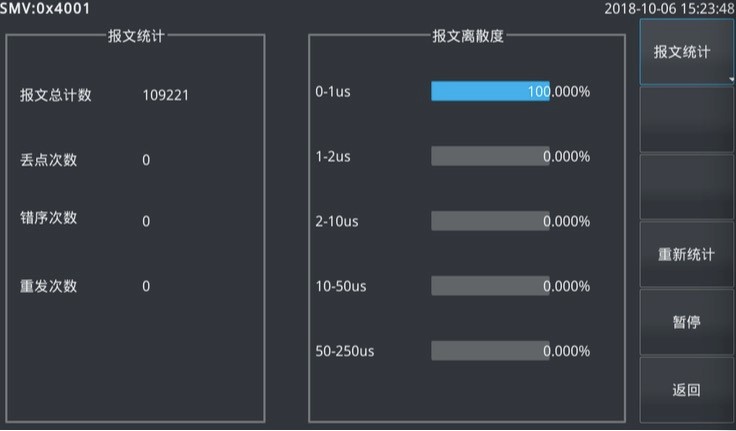Click the date and time display
The height and width of the screenshot is (431, 736).
click(669, 9)
